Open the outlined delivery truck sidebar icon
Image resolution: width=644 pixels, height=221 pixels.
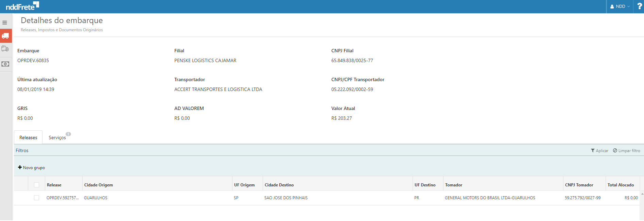coord(5,49)
